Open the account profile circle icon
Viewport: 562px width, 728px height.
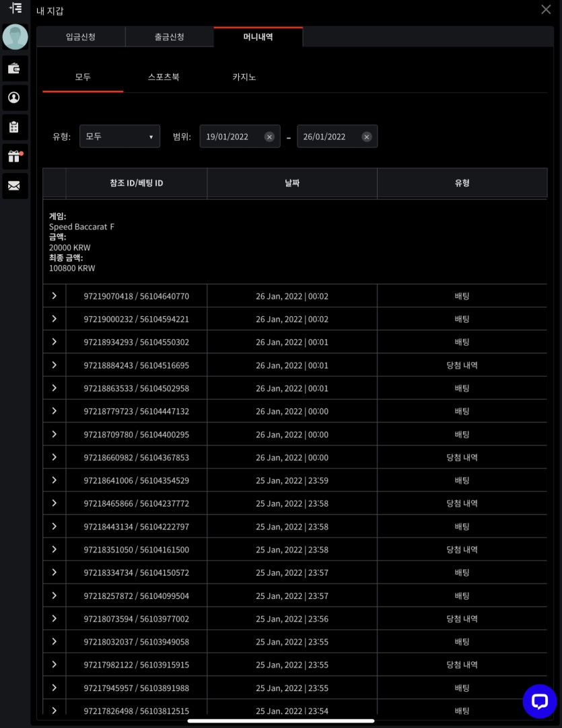[14, 98]
